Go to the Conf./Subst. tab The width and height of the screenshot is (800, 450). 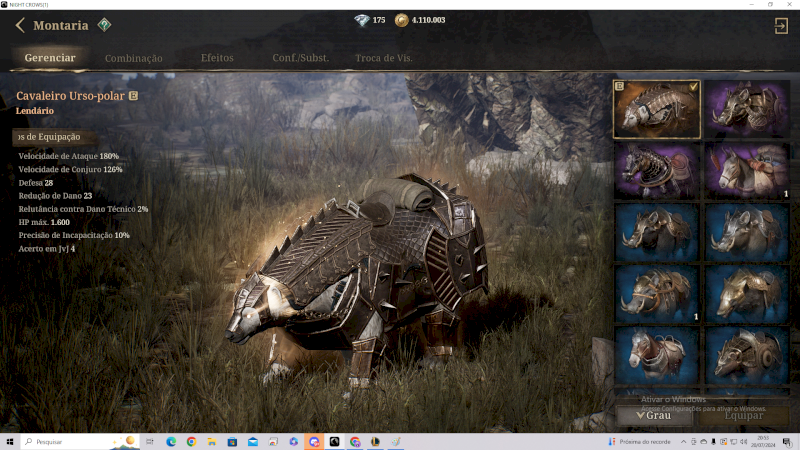click(301, 58)
